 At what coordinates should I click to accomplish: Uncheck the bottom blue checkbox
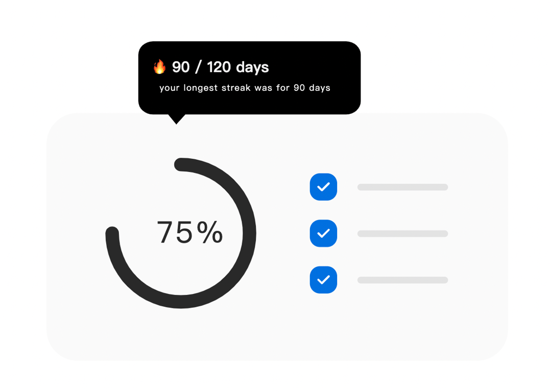[323, 280]
